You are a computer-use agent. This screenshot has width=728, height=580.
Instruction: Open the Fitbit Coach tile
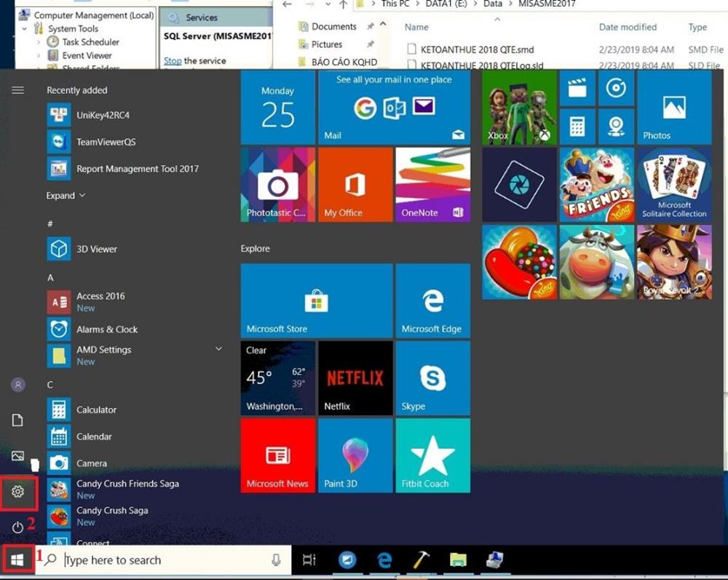tap(432, 456)
